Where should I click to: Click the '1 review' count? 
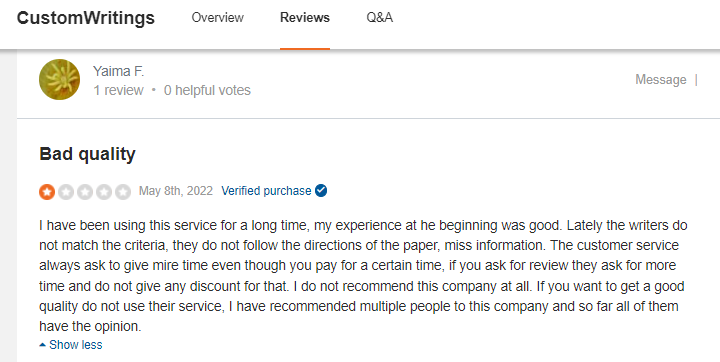coord(118,90)
